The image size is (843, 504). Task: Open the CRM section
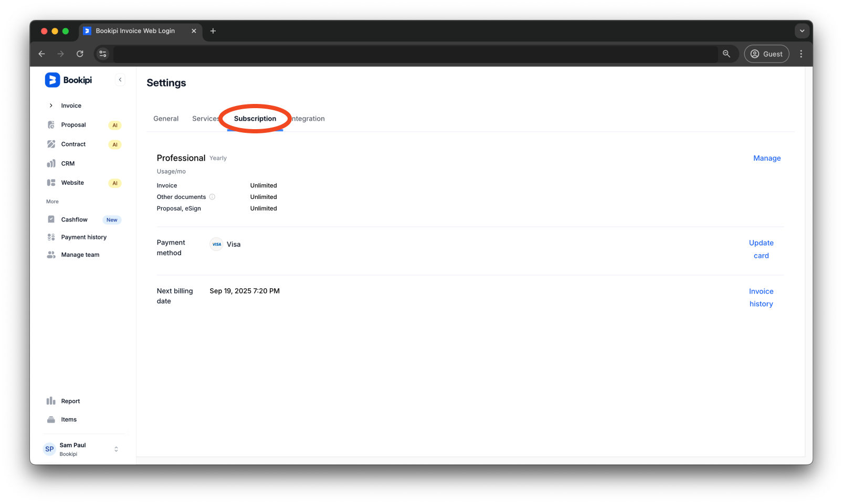[x=68, y=163]
